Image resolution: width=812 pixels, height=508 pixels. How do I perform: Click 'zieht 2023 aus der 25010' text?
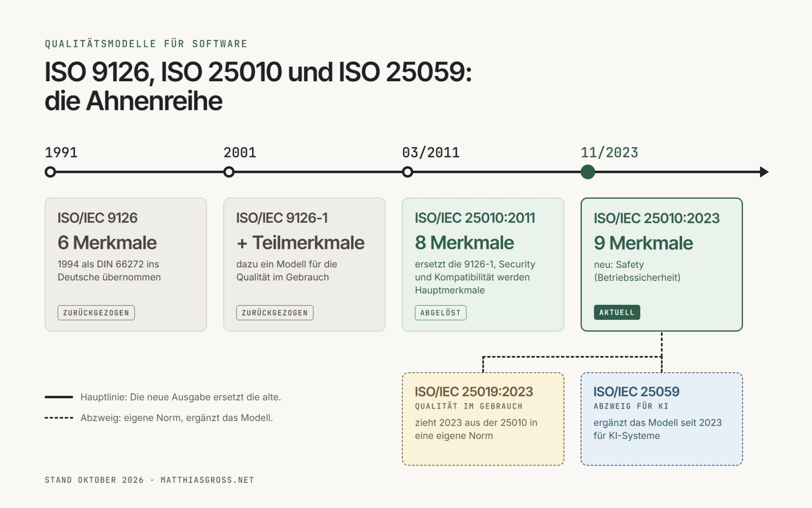[476, 429]
